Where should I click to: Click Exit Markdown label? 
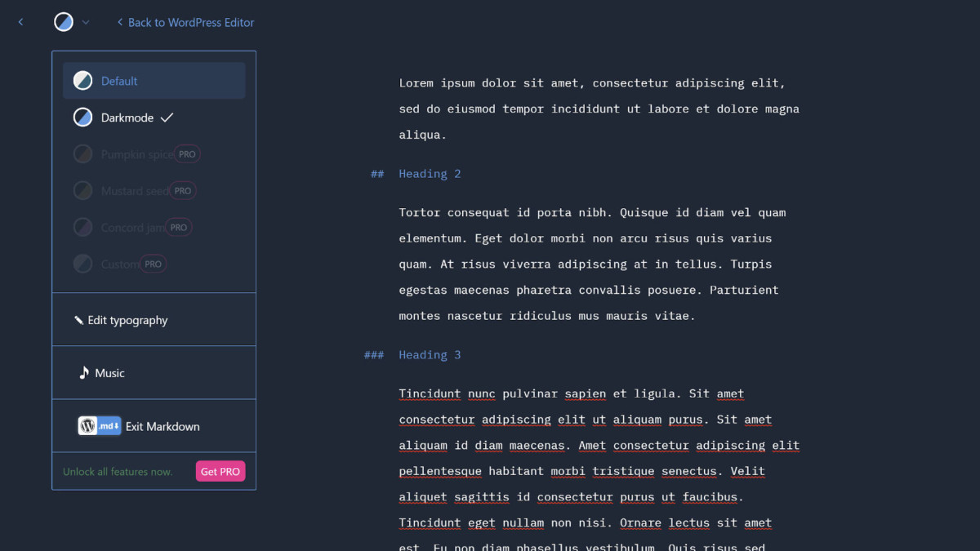click(x=163, y=426)
